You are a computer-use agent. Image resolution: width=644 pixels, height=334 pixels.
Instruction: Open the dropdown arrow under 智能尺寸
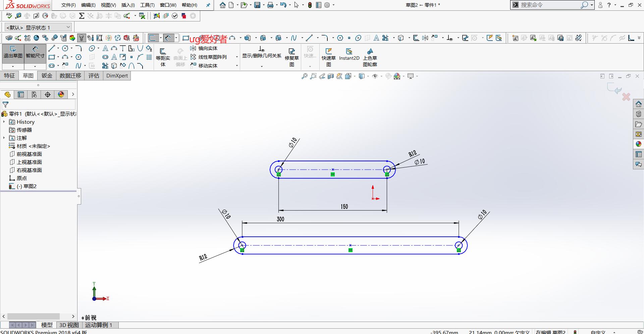(35, 66)
